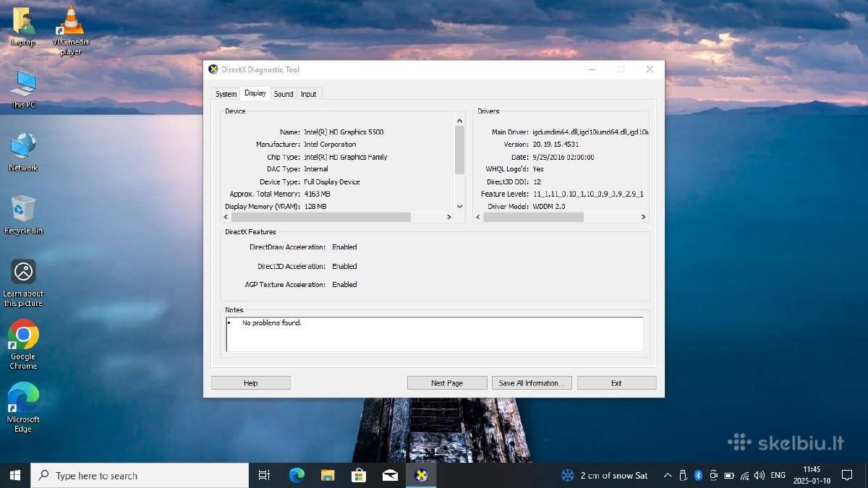Viewport: 868px width, 488px height.
Task: Launch Google Chrome from desktop
Action: click(x=23, y=345)
